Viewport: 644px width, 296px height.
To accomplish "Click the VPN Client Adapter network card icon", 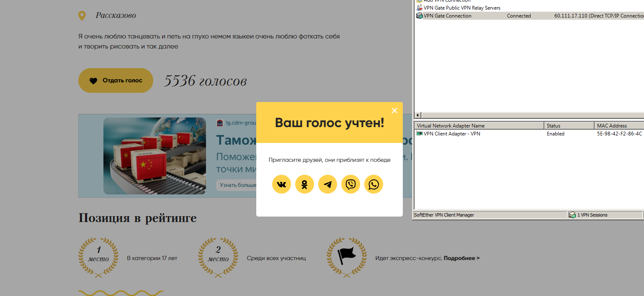I will click(x=420, y=134).
